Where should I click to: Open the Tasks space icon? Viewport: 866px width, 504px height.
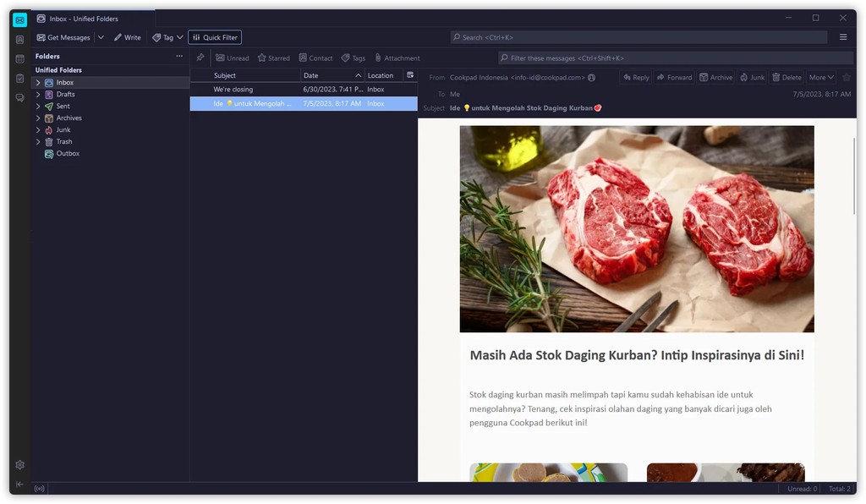pyautogui.click(x=19, y=79)
